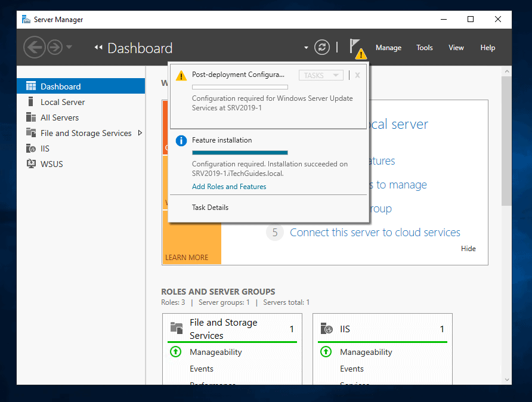This screenshot has width=532, height=402.
Task: Refresh Server Manager using the refresh icon
Action: [x=322, y=47]
